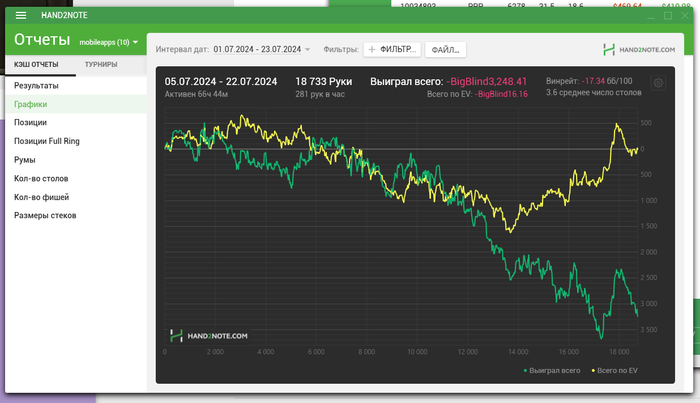Click the 05.07.2024 - 22.07.2024 date text
700x403 pixels.
pyautogui.click(x=221, y=82)
